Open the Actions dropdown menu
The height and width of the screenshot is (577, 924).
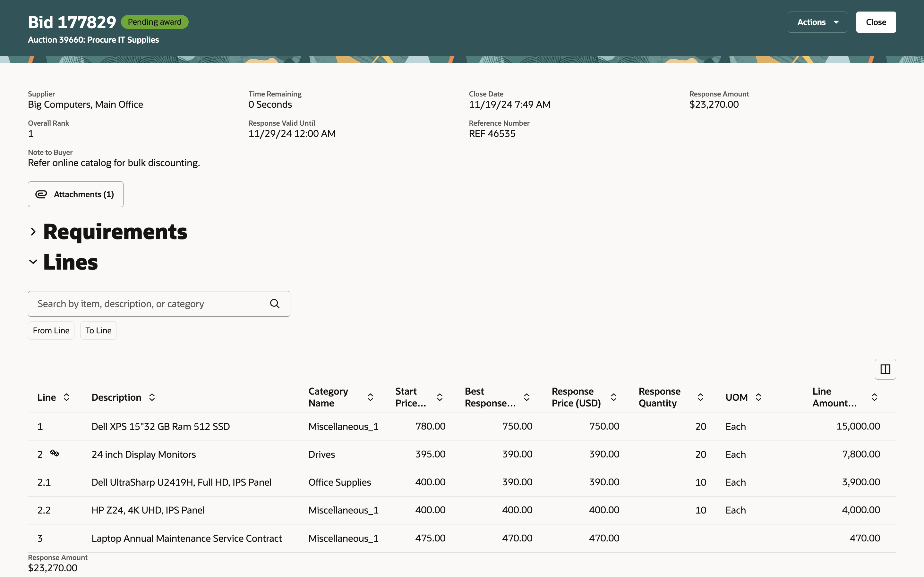tap(817, 22)
